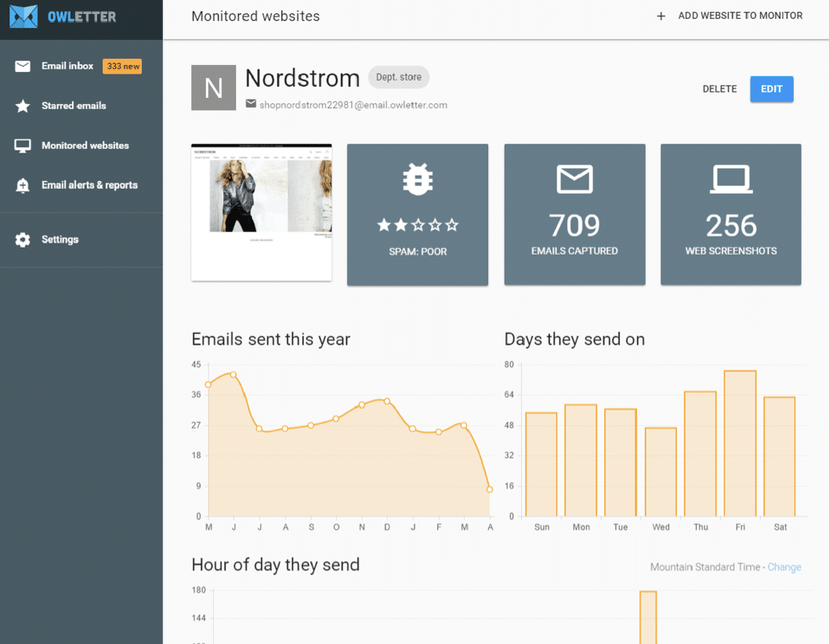Click the plus icon to add website
The height and width of the screenshot is (644, 829).
click(x=661, y=16)
